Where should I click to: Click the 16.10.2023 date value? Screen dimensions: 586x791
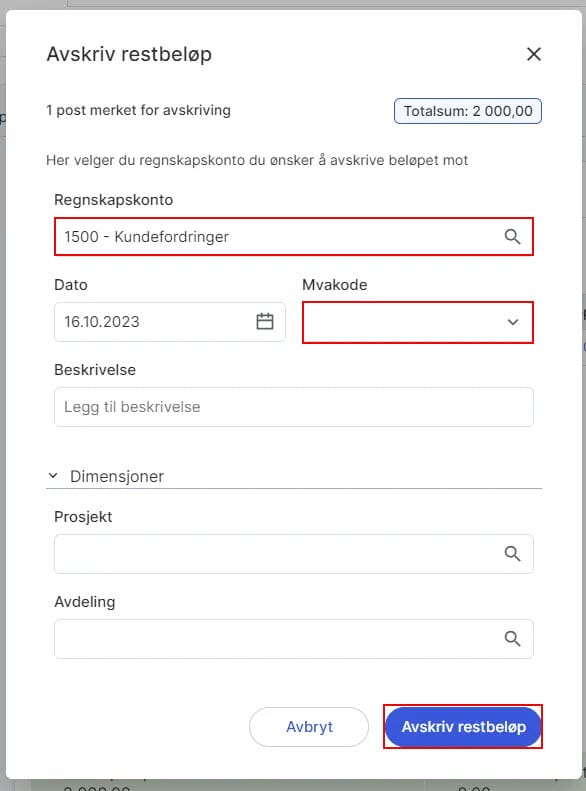click(x=101, y=322)
